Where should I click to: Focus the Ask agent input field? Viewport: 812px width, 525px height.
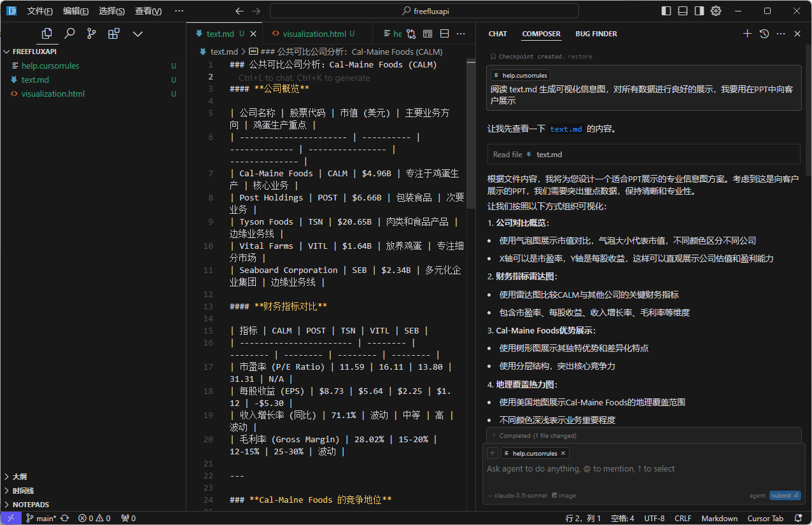tap(643, 469)
